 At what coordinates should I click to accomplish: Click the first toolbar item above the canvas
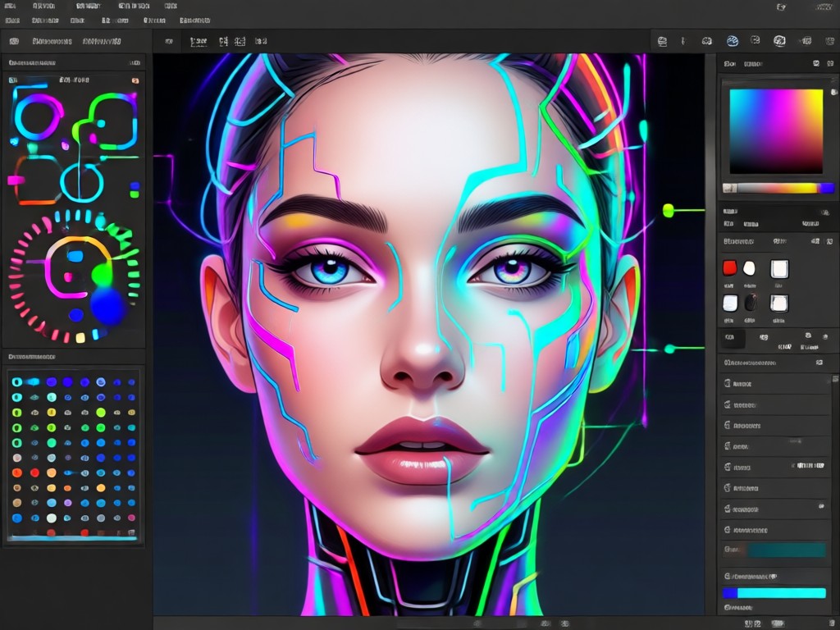(169, 41)
